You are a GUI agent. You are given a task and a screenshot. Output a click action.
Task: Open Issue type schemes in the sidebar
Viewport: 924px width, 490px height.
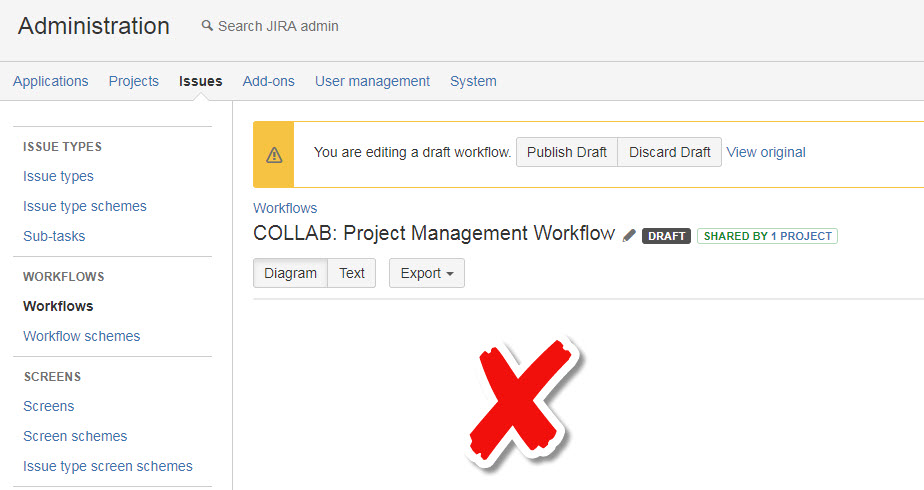coord(85,206)
